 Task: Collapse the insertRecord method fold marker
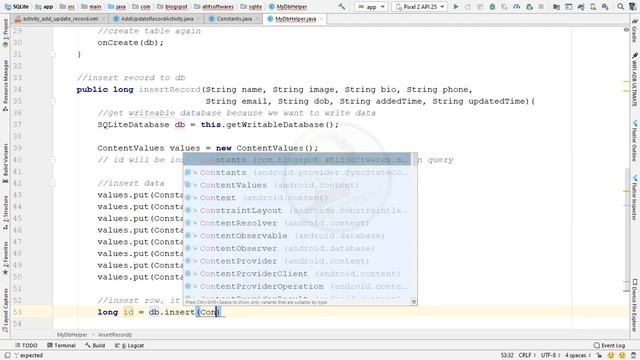(52, 101)
